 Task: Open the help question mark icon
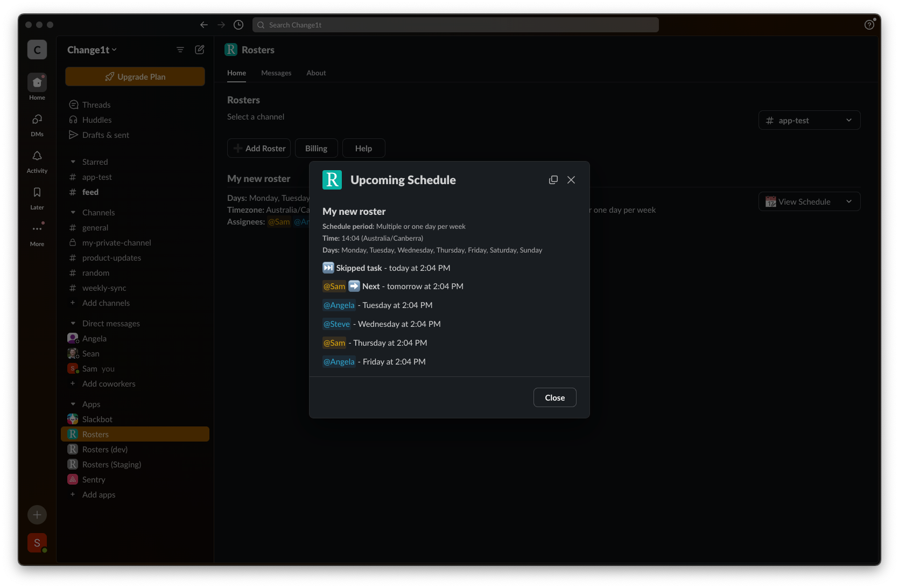pos(869,25)
